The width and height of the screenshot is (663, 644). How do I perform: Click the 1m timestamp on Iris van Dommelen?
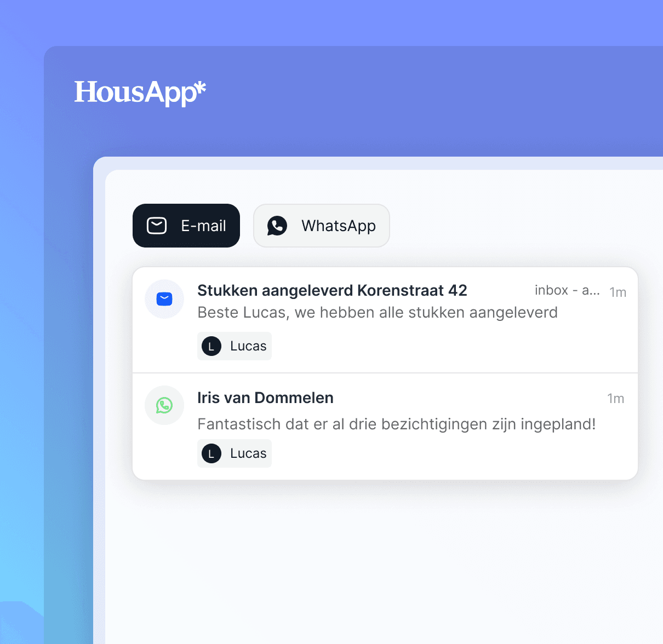coord(616,399)
